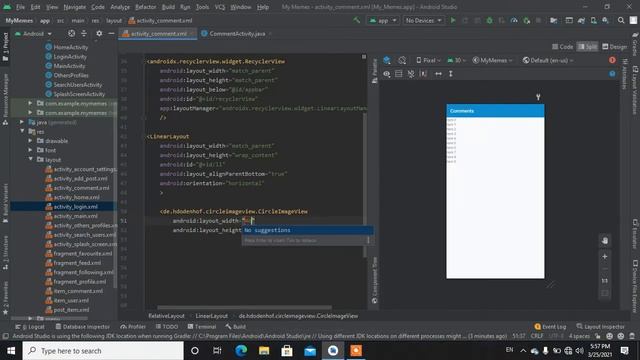Switch to CommentActivity.java tab
The image size is (640, 360).
pos(237,33)
